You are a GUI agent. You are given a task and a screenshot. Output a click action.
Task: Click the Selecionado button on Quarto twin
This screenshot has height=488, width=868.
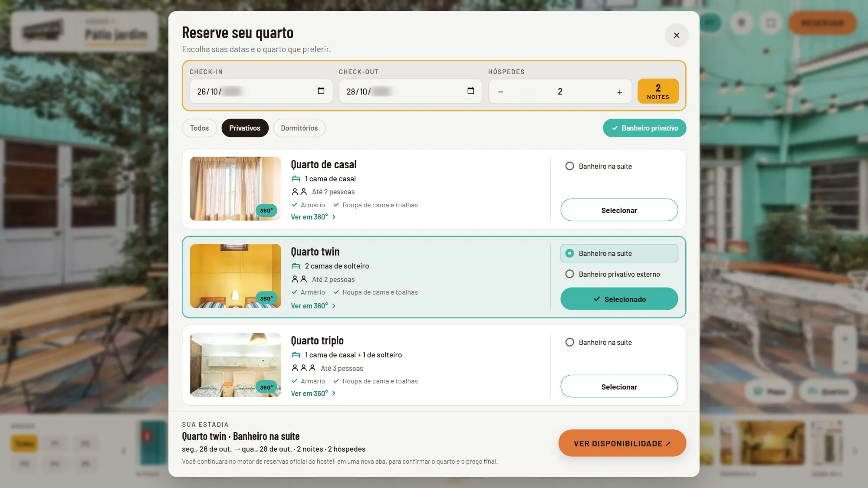tap(619, 299)
